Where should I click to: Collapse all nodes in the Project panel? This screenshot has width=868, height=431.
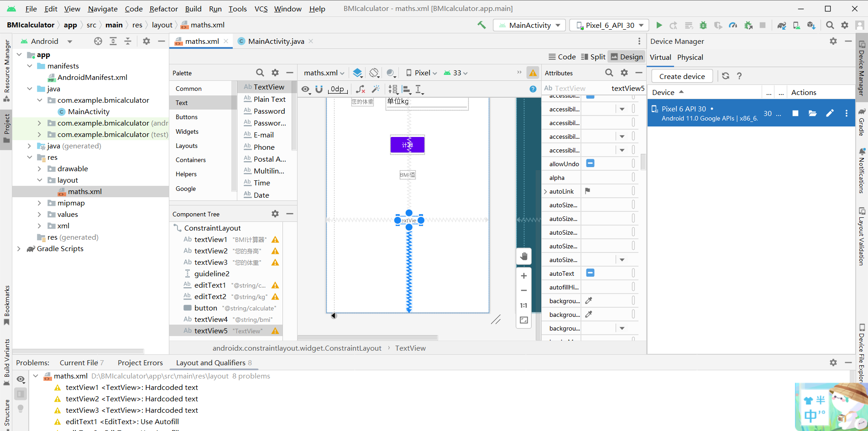coord(128,41)
